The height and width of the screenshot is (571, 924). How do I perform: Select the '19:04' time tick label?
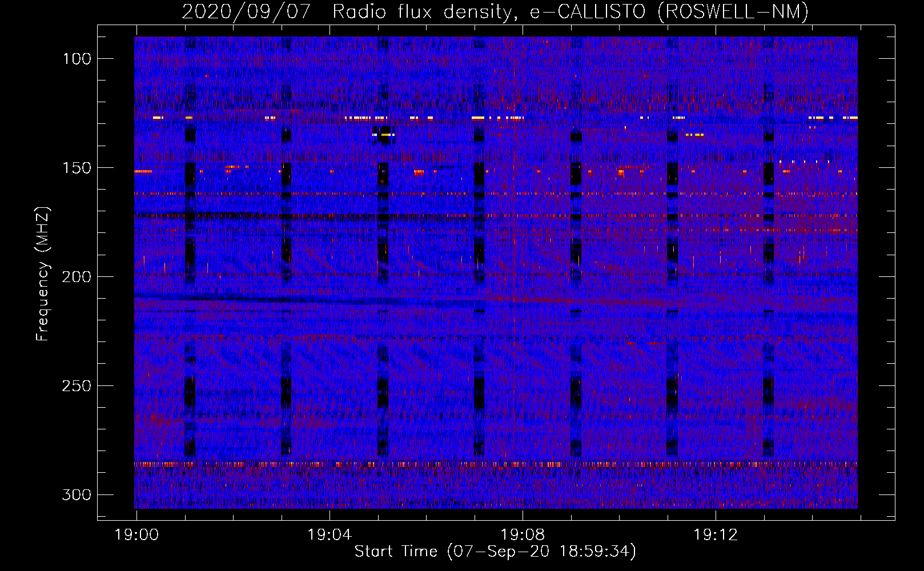coord(330,535)
